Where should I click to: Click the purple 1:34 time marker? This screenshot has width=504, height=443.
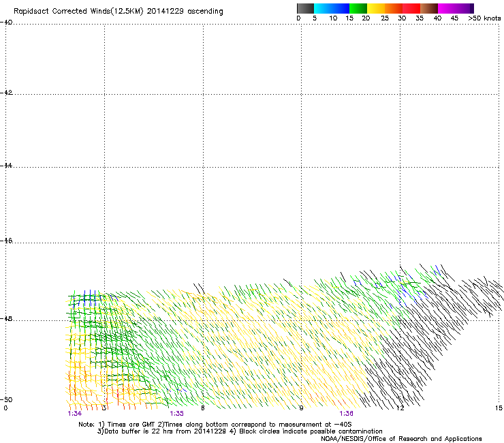(x=74, y=414)
